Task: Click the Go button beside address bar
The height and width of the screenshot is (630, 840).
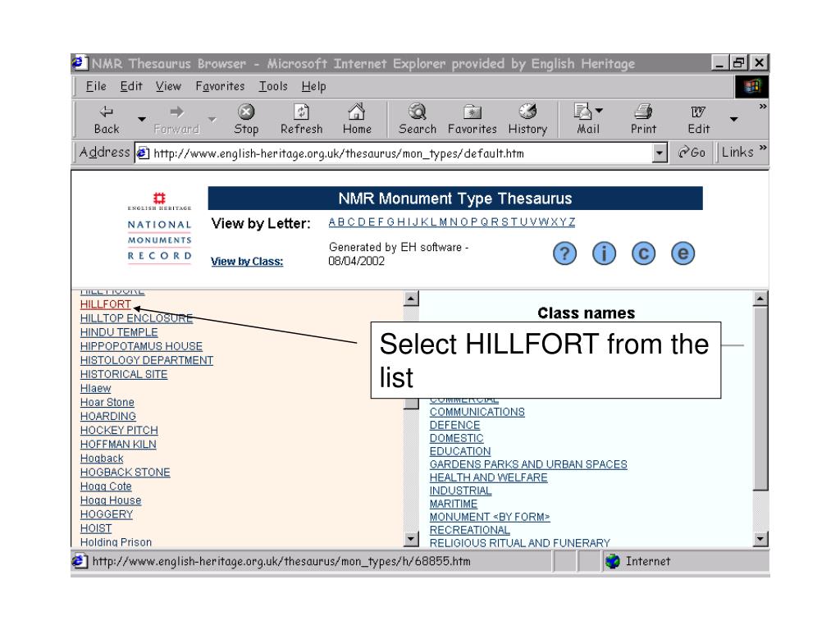Action: click(x=692, y=153)
